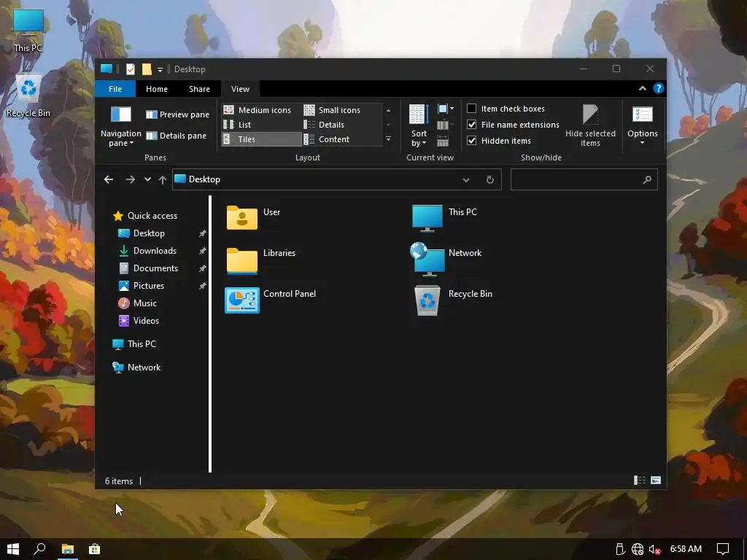
Task: Open the notification center
Action: tap(723, 550)
